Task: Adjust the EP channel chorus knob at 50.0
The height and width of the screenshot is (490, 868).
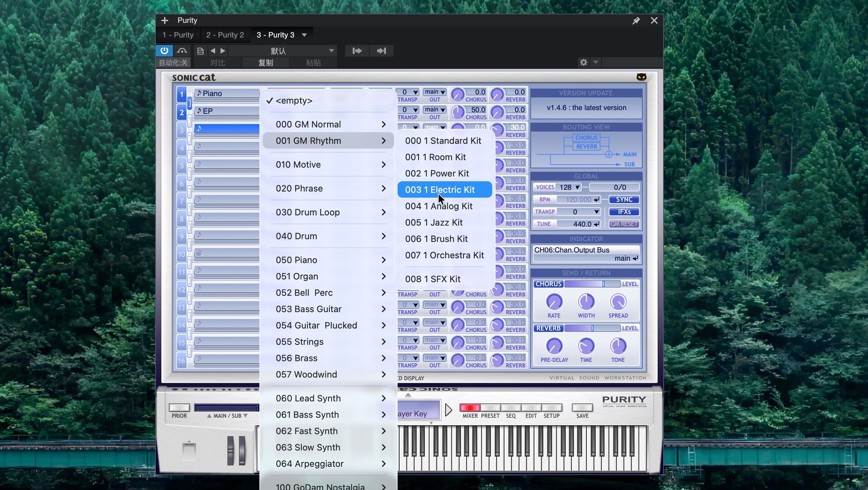Action: click(x=458, y=112)
